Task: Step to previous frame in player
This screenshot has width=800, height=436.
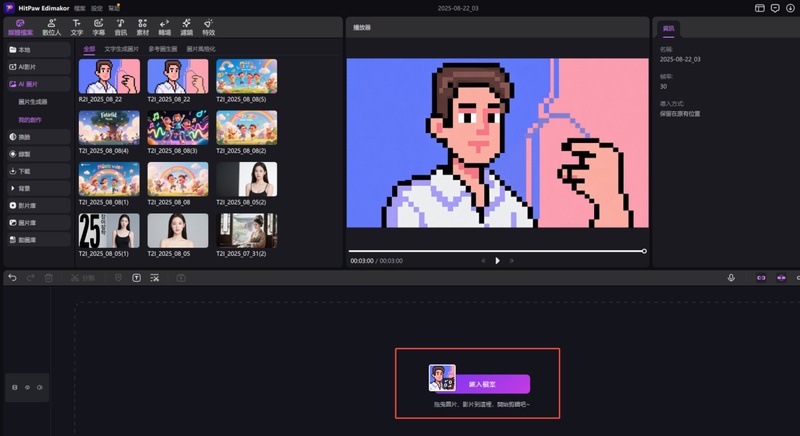Action: coord(483,261)
